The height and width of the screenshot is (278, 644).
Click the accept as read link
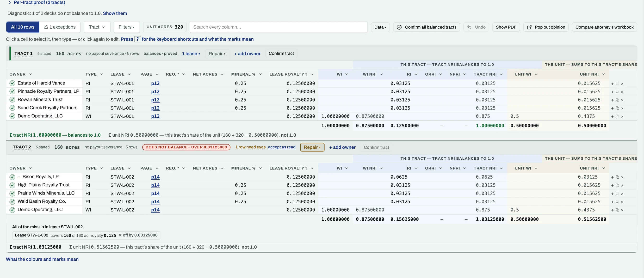tap(281, 147)
